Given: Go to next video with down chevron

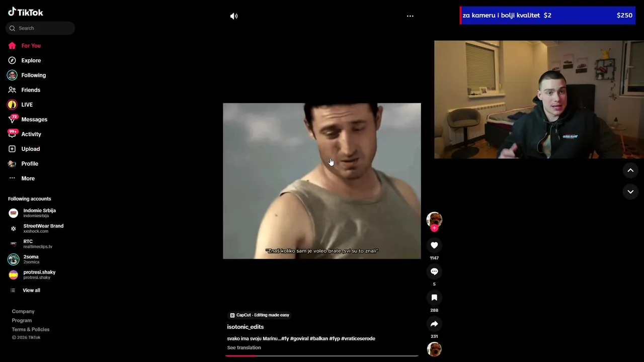Looking at the screenshot, I should [630, 192].
